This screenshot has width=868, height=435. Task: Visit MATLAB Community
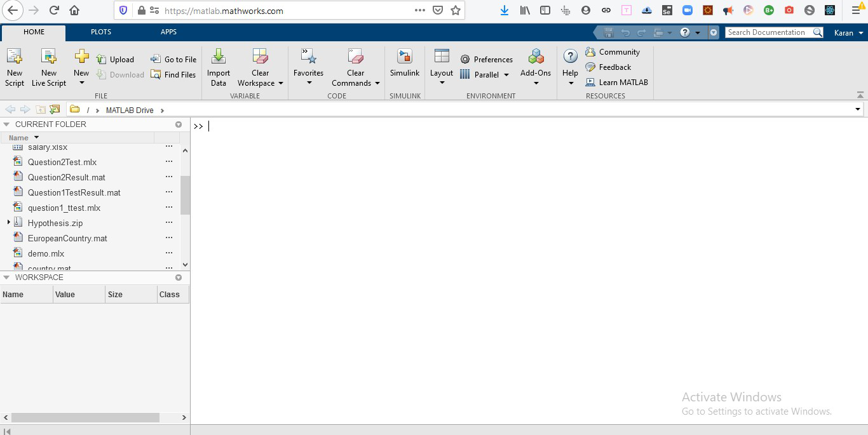point(613,52)
